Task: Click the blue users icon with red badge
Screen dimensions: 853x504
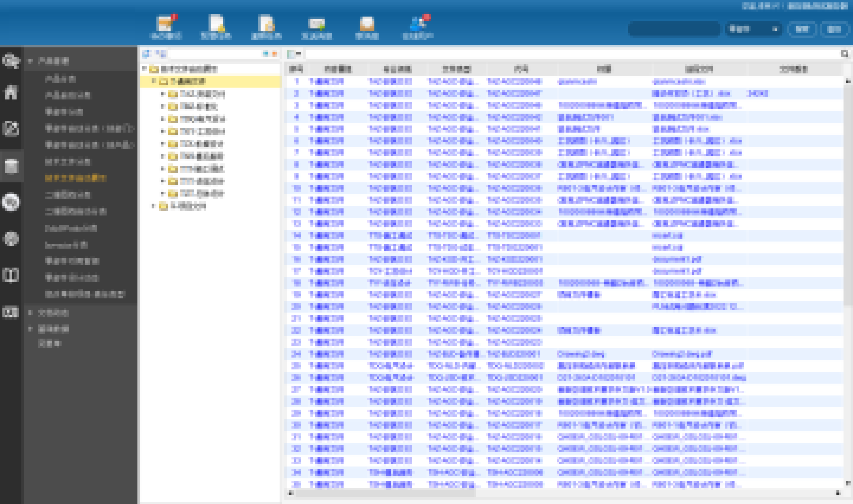Action: [418, 24]
